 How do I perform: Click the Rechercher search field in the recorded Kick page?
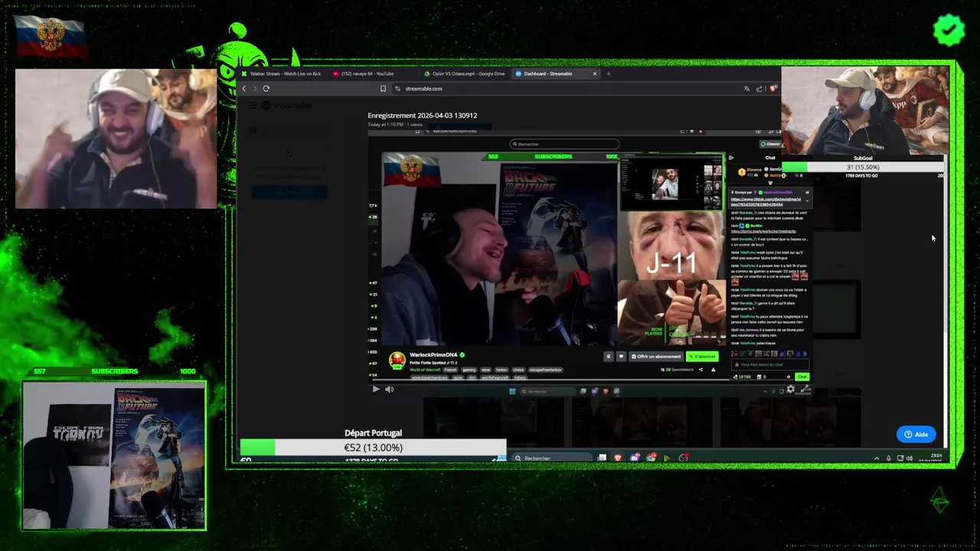565,144
